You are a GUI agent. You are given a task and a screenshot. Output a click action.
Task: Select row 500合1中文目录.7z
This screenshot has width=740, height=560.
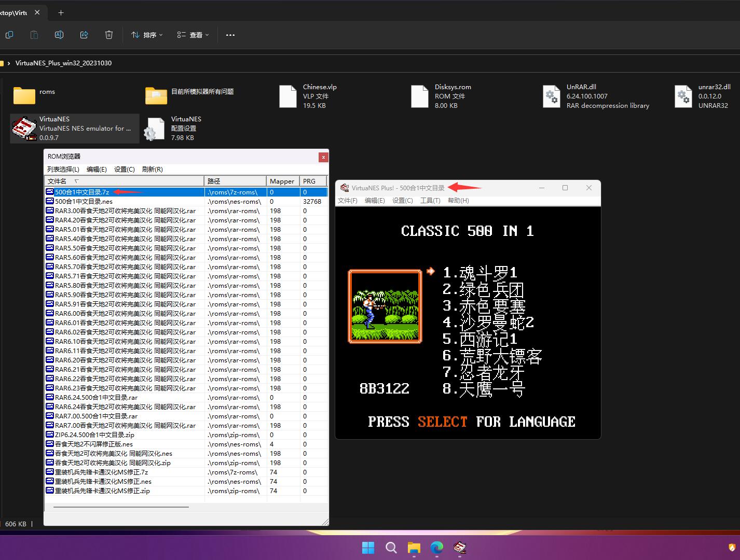point(186,192)
